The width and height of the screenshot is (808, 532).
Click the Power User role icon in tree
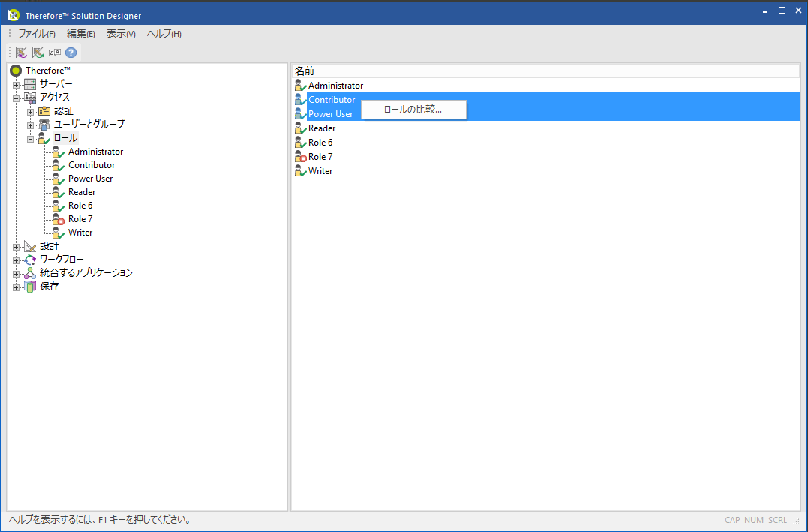click(59, 179)
